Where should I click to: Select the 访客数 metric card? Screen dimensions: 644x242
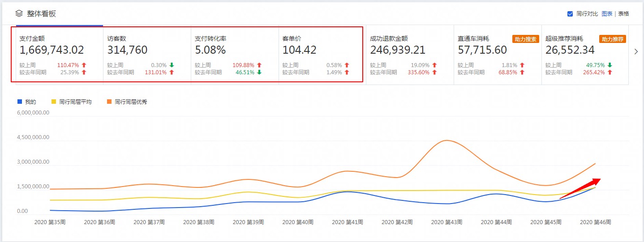(147, 55)
